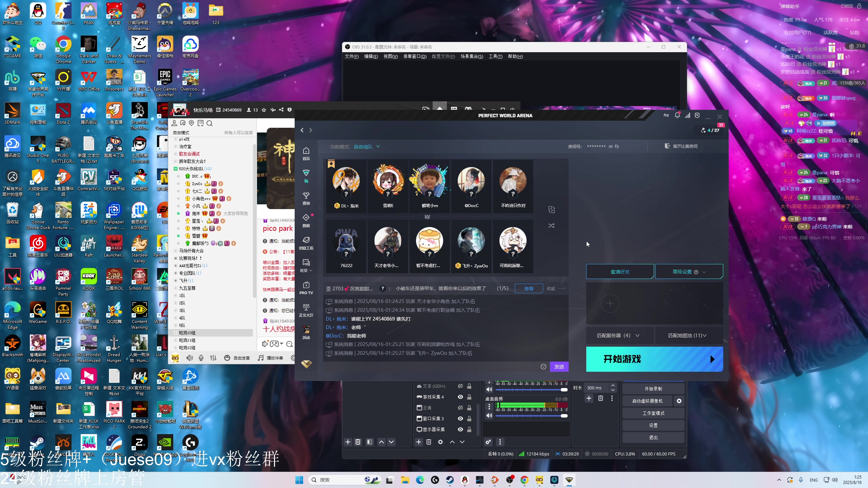The width and height of the screenshot is (868, 488).
Task: Open the 文件(F) menu in OBS
Action: click(x=352, y=57)
